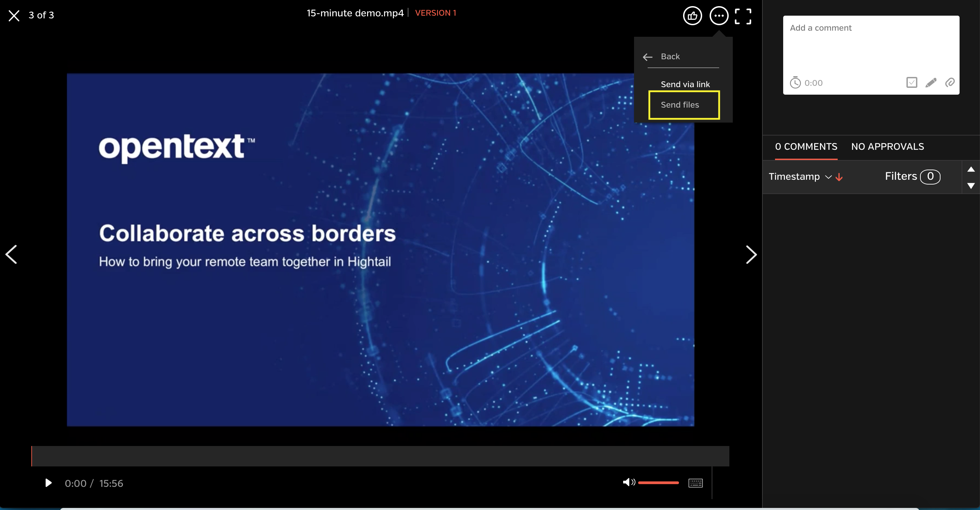
Task: Click the Filters expander button
Action: [911, 176]
